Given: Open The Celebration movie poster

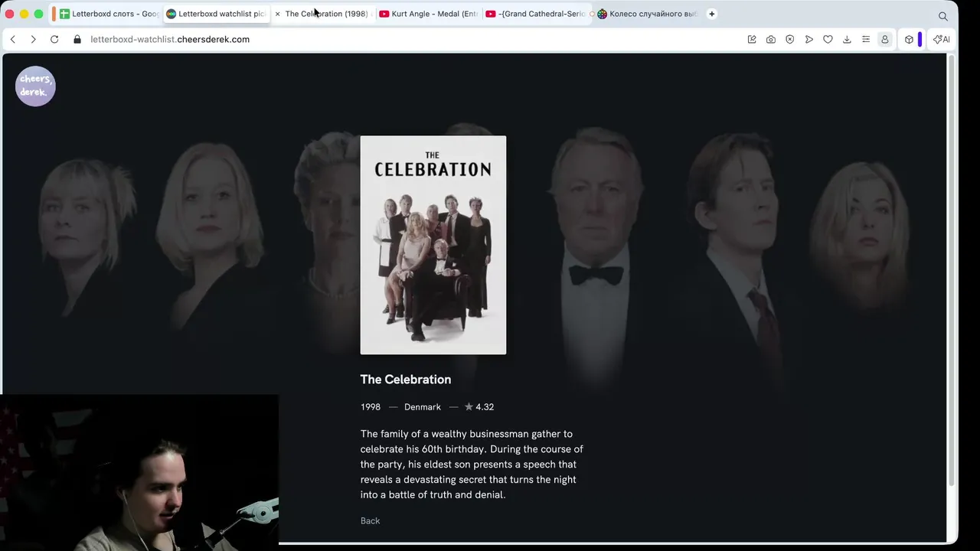Looking at the screenshot, I should tap(433, 245).
